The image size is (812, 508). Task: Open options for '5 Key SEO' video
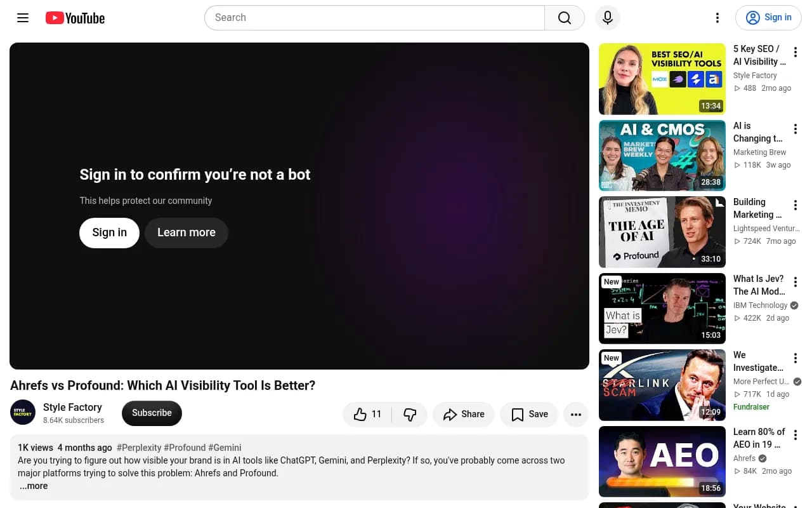click(796, 53)
